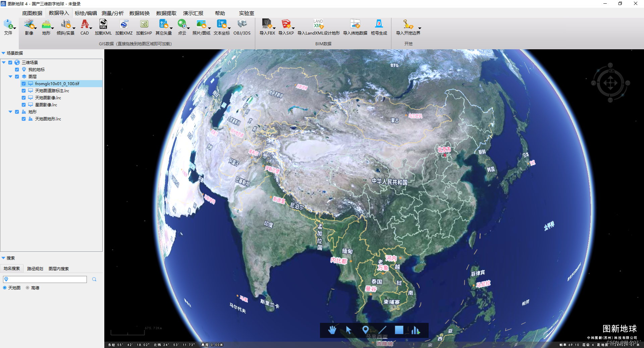Click the 其它矢量 vector icon

pyautogui.click(x=163, y=24)
